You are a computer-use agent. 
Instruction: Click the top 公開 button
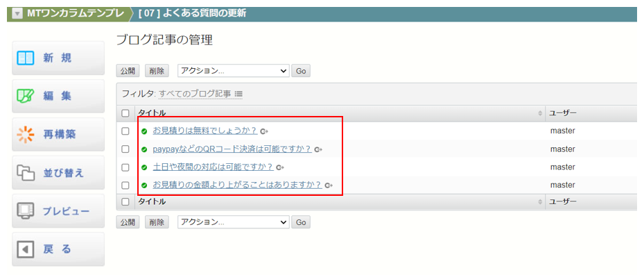(128, 71)
